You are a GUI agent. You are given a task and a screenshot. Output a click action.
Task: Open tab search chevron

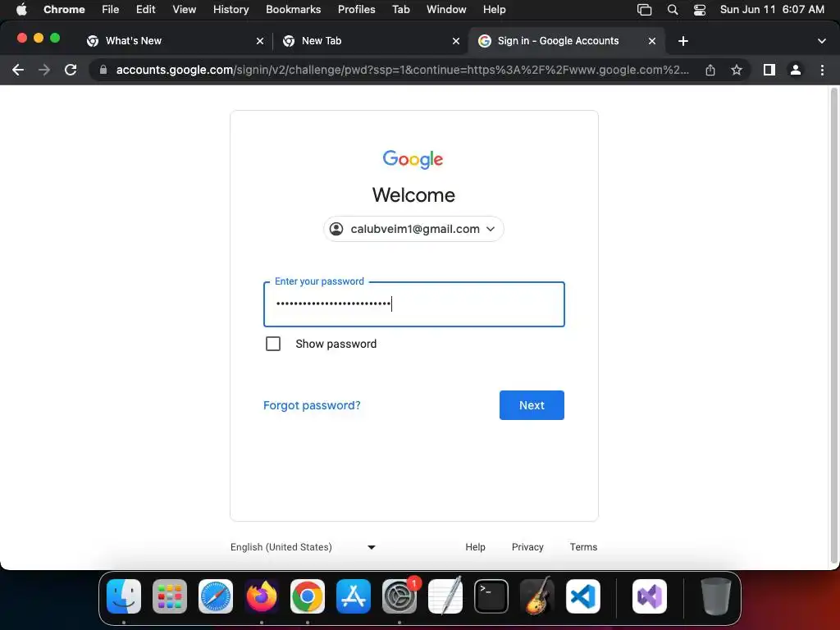tap(822, 41)
